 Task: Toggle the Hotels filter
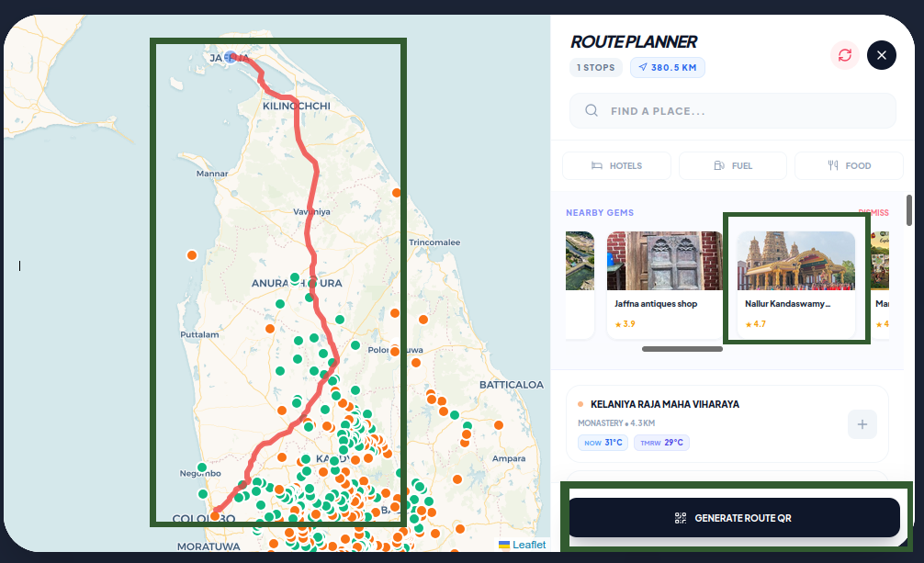point(616,165)
